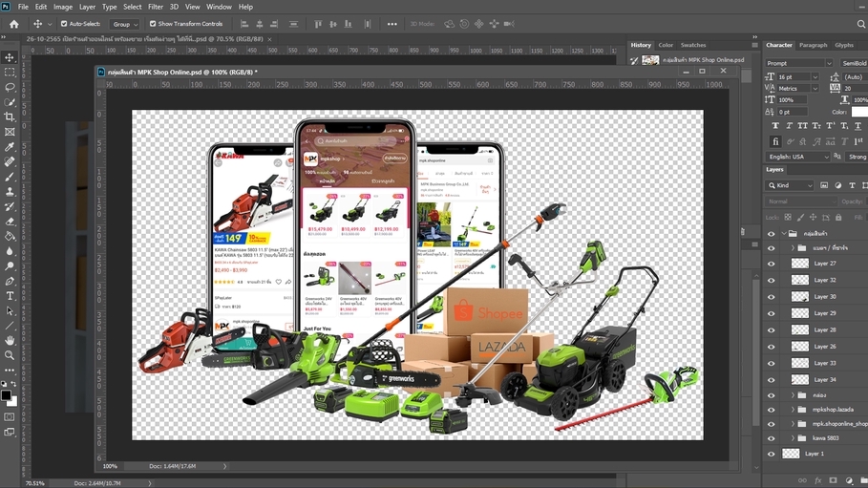Hide Layer 30 with eye icon

tap(772, 297)
